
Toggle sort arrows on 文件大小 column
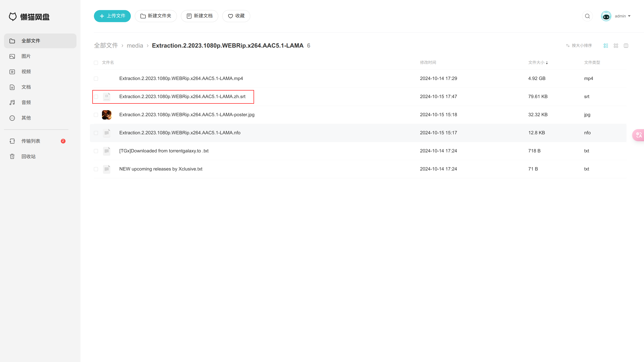tap(547, 63)
